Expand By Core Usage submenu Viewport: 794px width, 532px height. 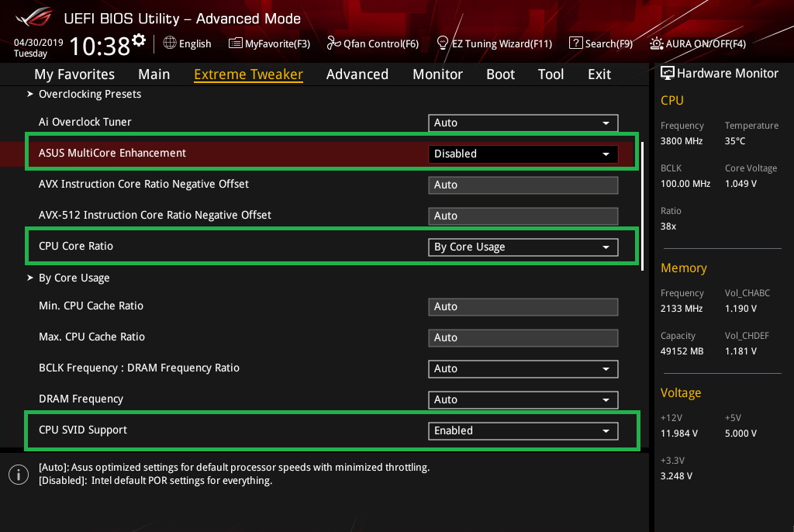68,278
